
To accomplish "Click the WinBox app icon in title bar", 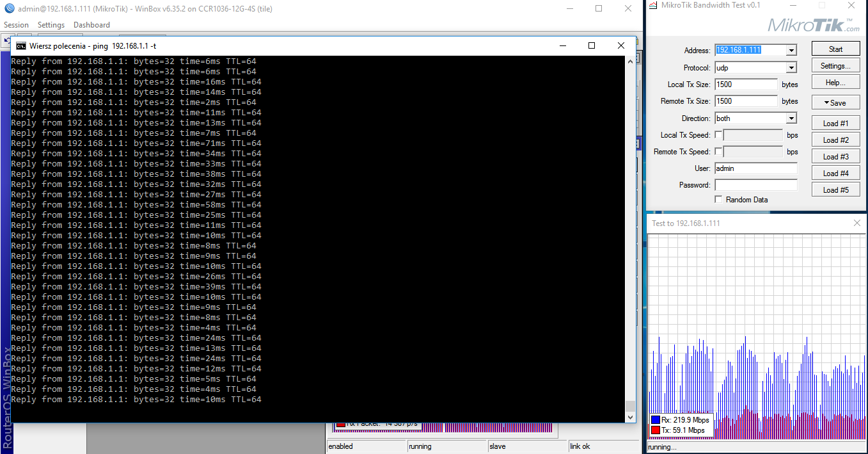I will 9,8.
